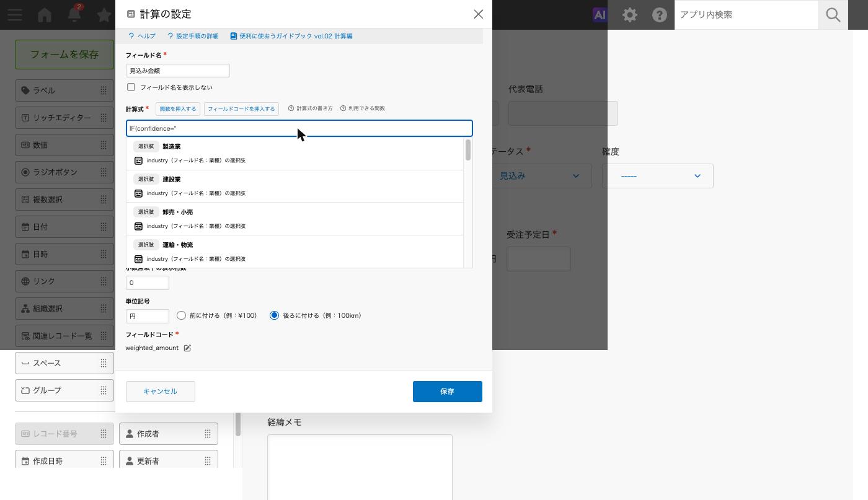Open the favorites star icon

pos(104,15)
